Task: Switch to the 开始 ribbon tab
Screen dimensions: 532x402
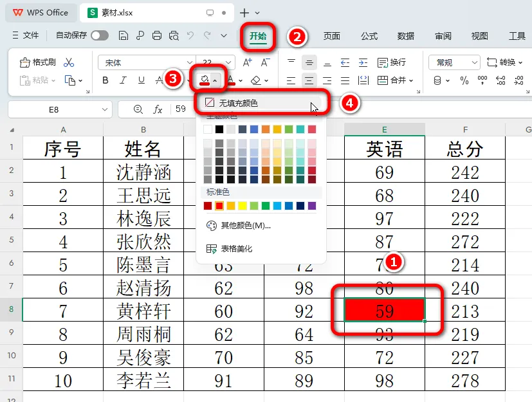Action: [x=258, y=36]
